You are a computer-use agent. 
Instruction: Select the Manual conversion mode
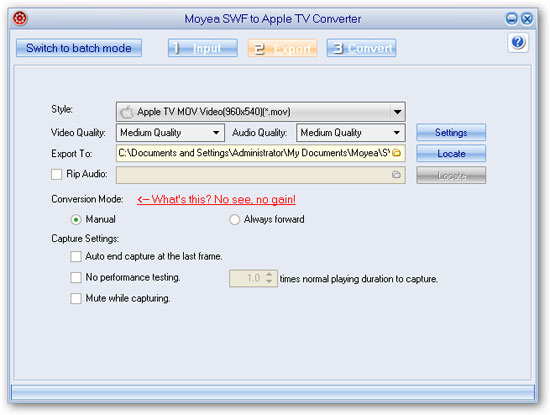pyautogui.click(x=76, y=220)
